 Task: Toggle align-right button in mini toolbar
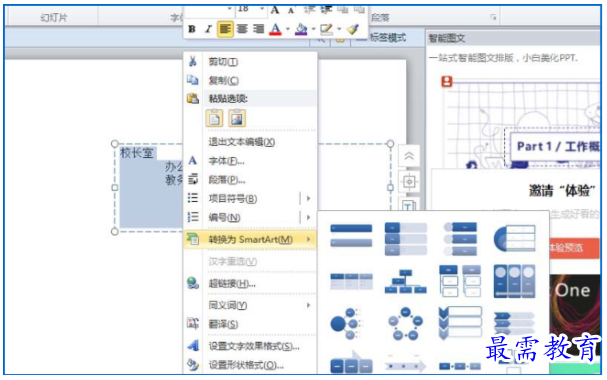[259, 29]
